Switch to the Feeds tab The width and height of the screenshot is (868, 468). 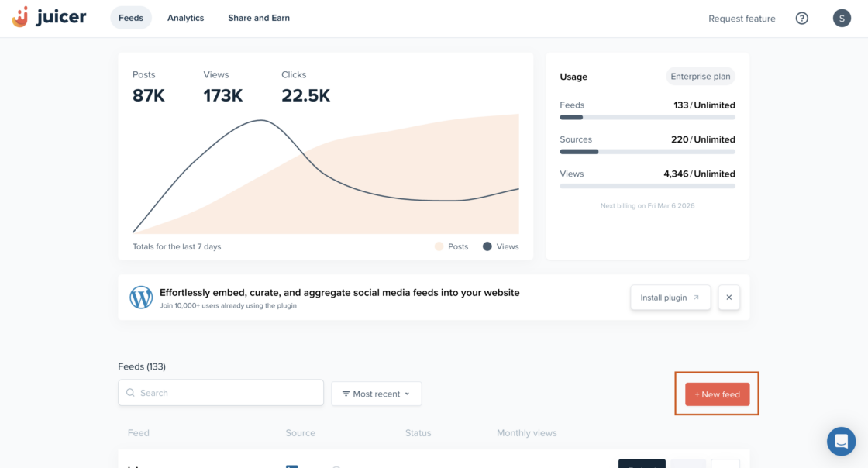pos(131,18)
